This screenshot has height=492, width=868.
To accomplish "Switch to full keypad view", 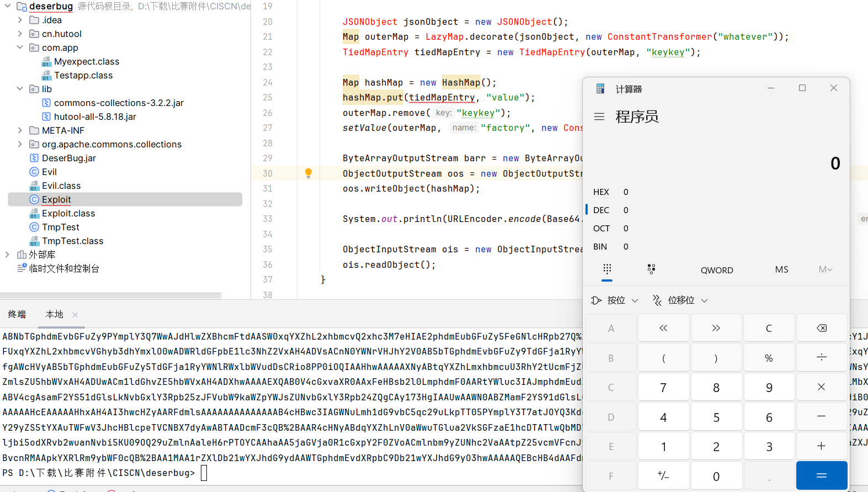I will point(607,269).
